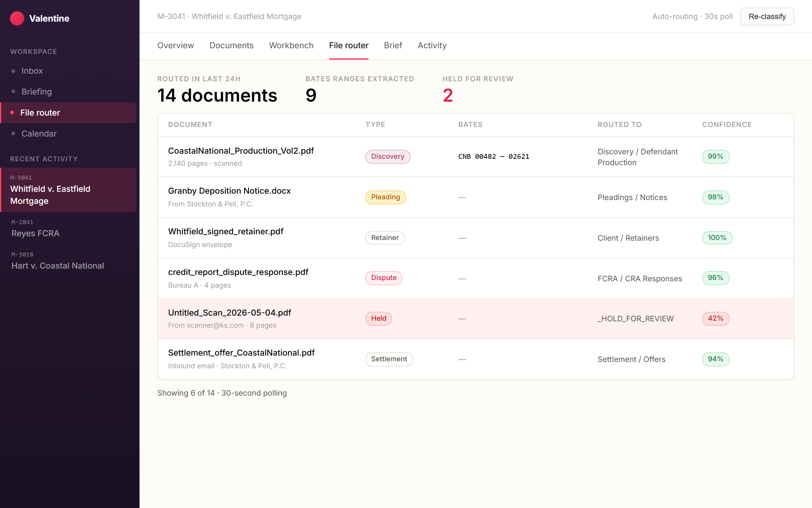The width and height of the screenshot is (812, 508).
Task: Open Inbox in the workspace sidebar
Action: tap(68, 71)
